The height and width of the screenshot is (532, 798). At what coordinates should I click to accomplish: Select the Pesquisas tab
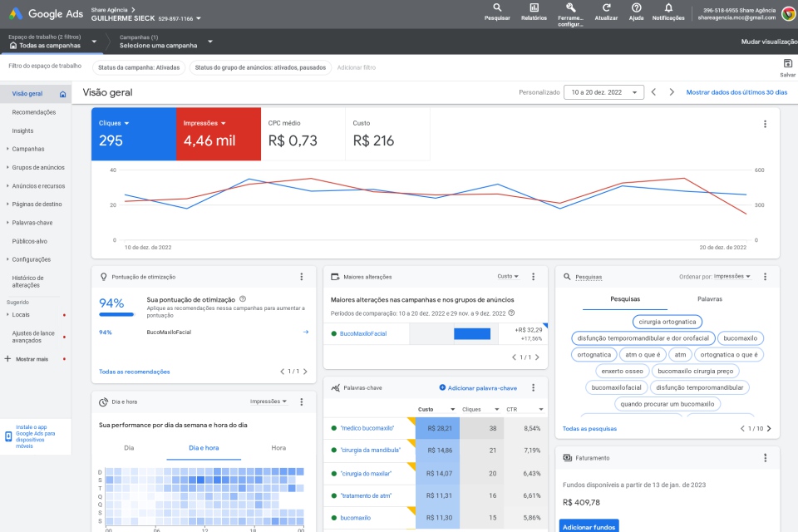point(625,299)
